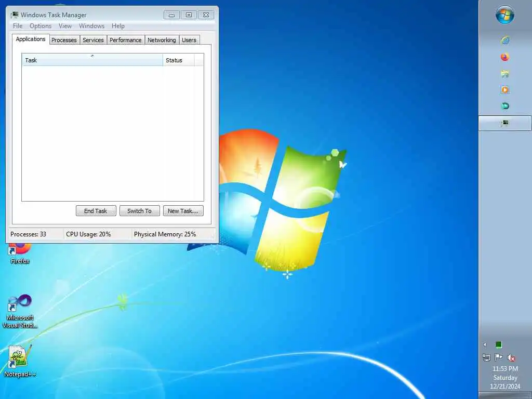Open Windows Explorer from the taskbar
Viewport: 532px width, 399px height.
coord(505,74)
